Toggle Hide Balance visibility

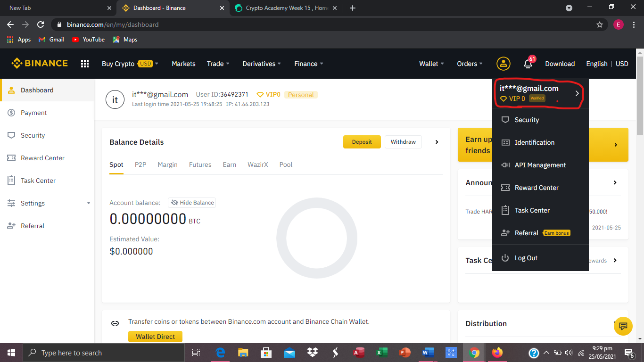click(x=192, y=203)
